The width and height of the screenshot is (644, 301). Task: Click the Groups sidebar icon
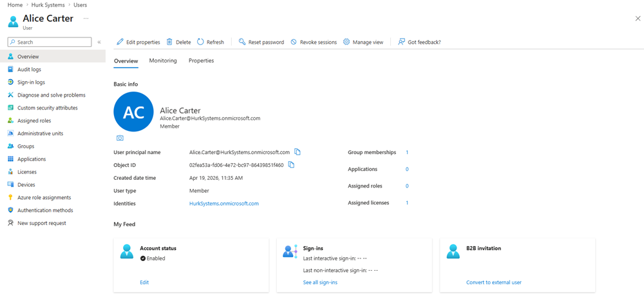click(x=11, y=146)
